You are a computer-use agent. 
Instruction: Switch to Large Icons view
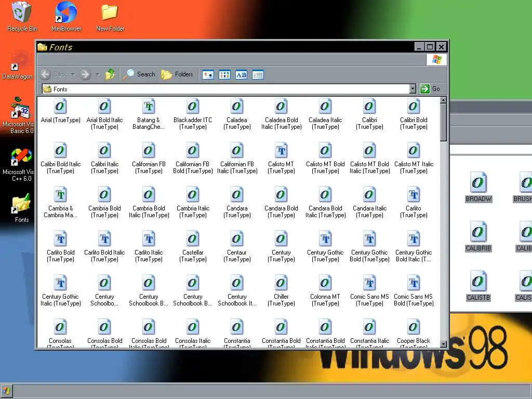pos(208,75)
